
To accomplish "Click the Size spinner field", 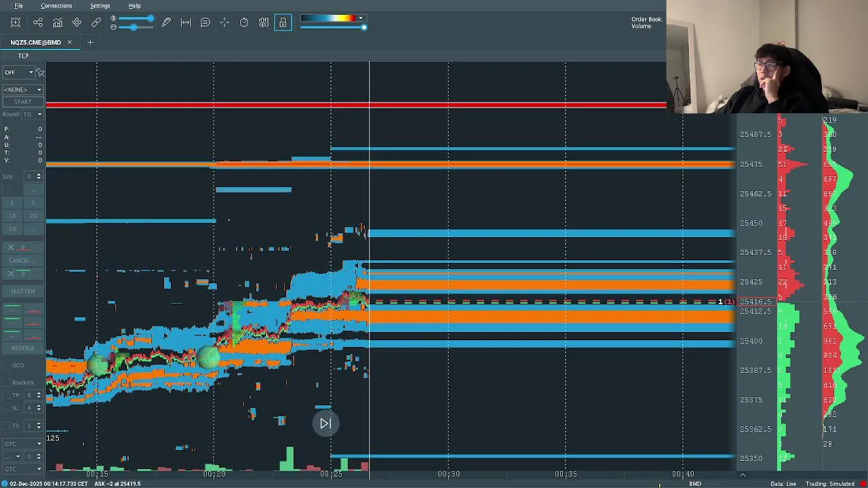I will pos(33,176).
